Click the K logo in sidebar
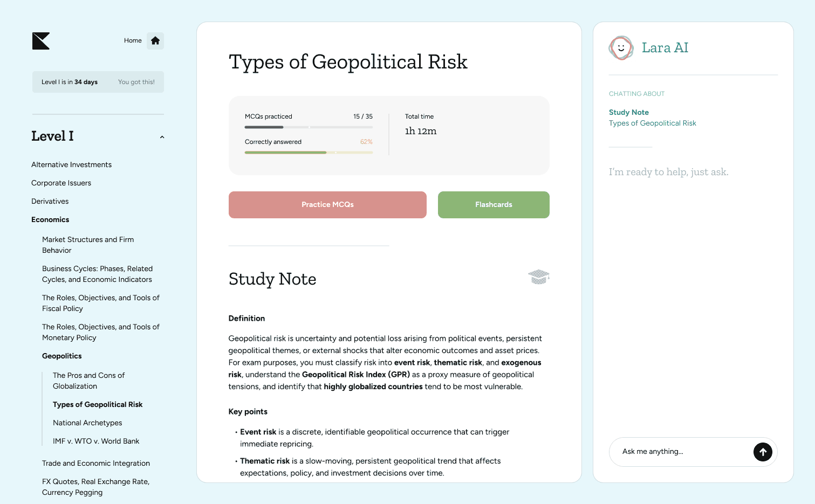The height and width of the screenshot is (504, 815). pos(41,41)
